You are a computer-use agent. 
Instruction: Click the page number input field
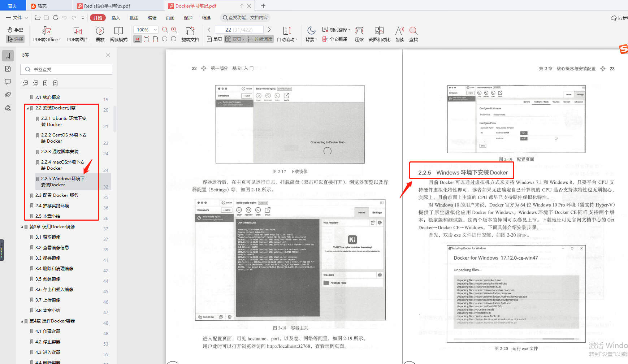239,30
